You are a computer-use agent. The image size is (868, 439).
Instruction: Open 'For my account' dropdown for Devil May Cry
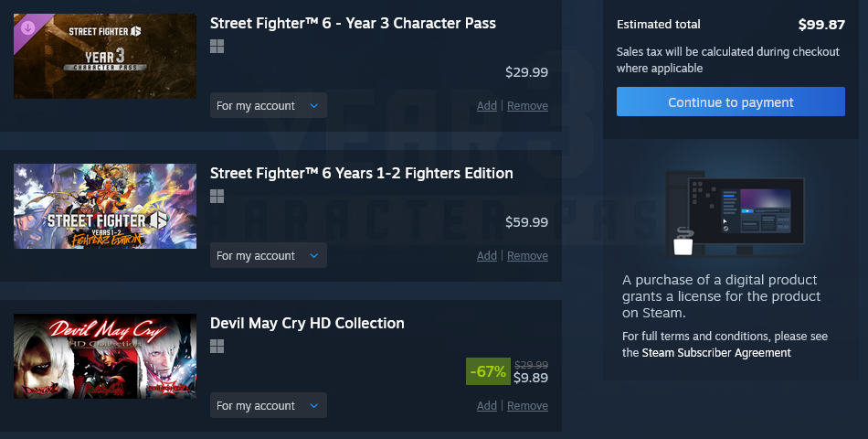268,406
